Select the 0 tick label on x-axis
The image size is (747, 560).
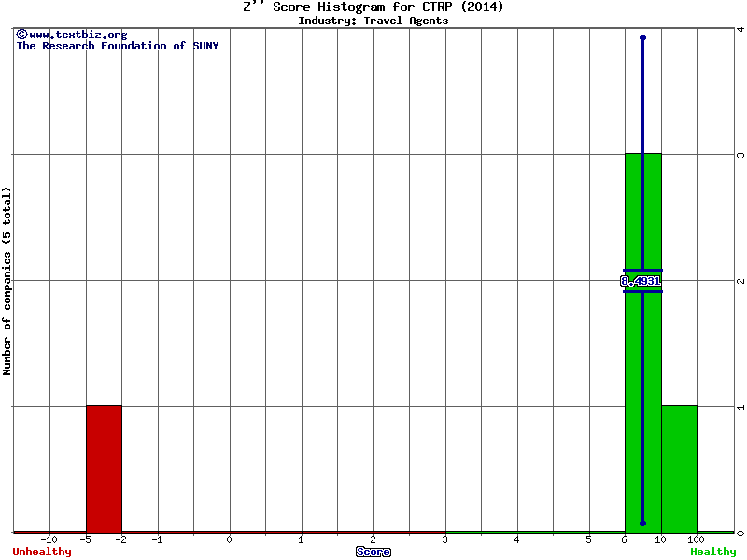[229, 539]
